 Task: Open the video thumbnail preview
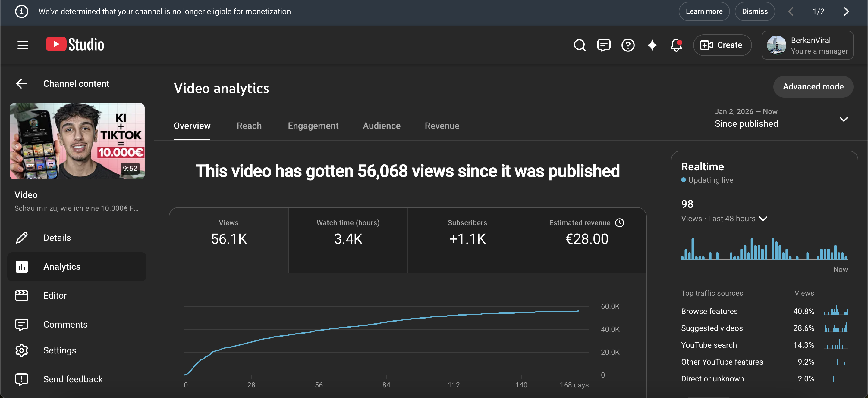tap(77, 141)
